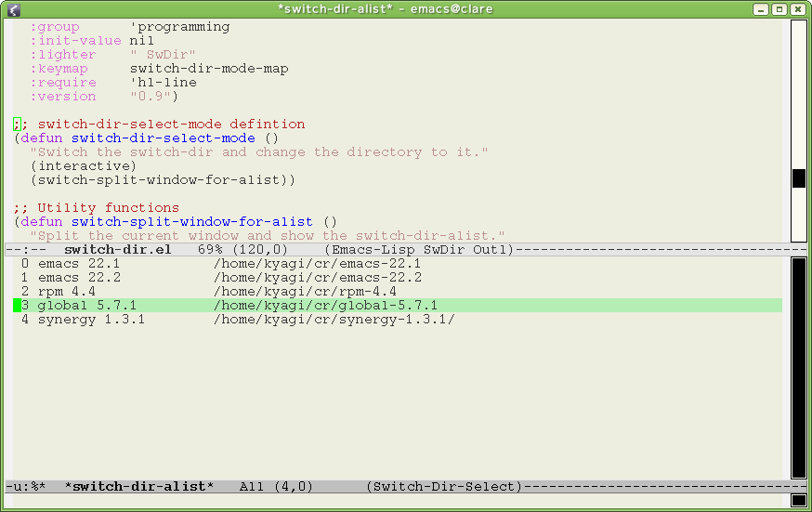
Task: Place cursor on ':require' keyword
Action: [62, 83]
